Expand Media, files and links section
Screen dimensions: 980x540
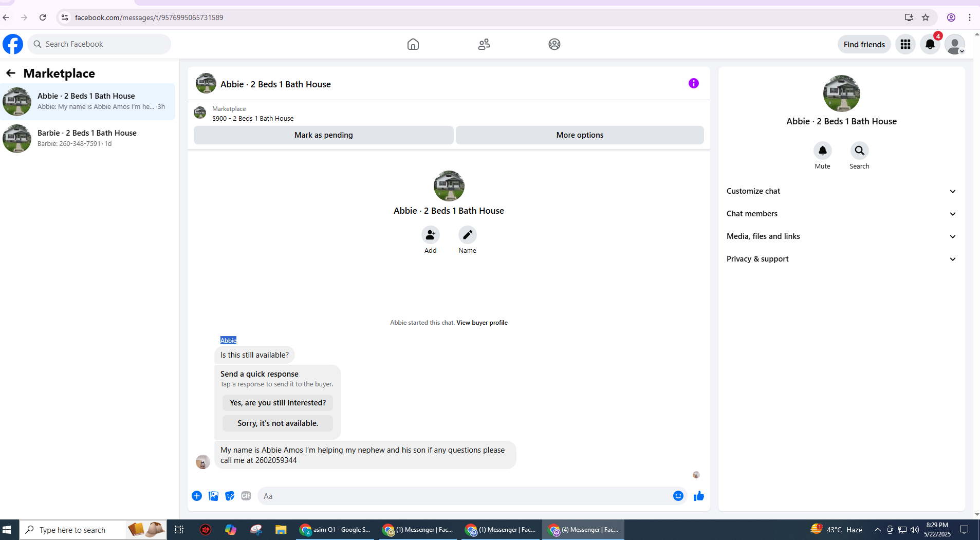pyautogui.click(x=841, y=236)
